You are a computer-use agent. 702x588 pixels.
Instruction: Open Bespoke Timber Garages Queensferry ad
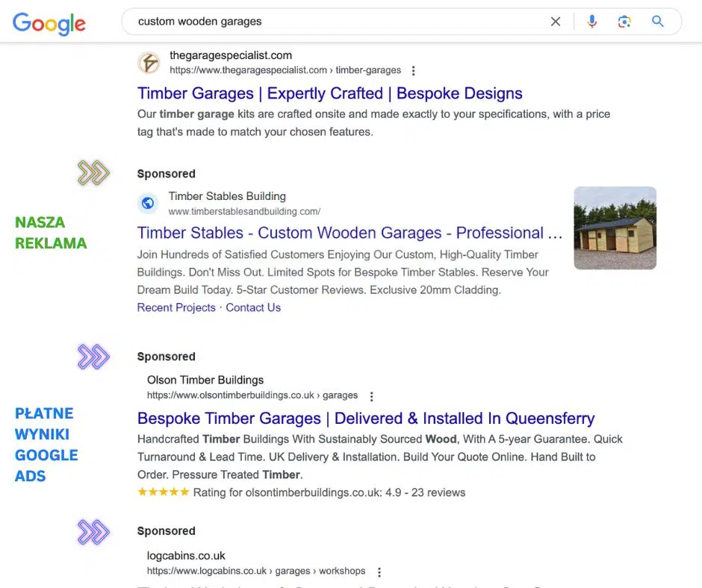tap(365, 418)
